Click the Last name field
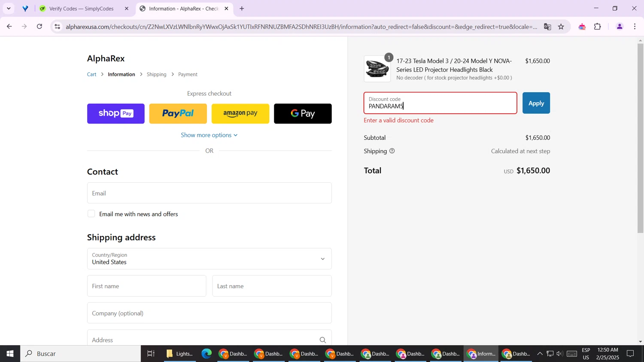The image size is (644, 362). 272,286
